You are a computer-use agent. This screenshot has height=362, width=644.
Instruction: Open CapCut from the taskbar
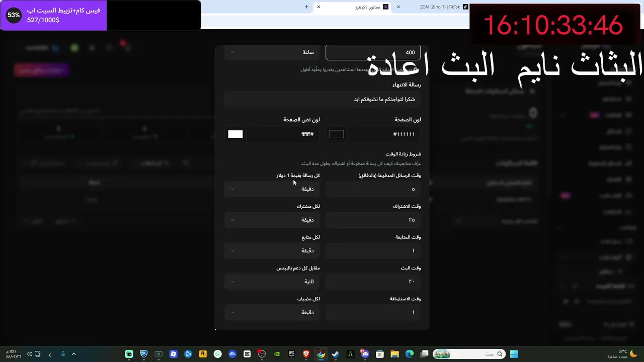(247, 354)
